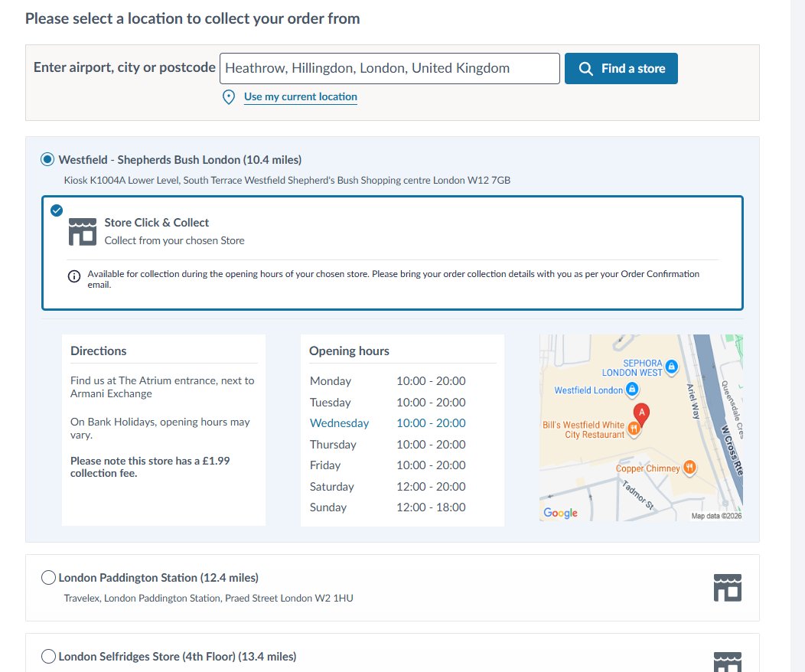This screenshot has width=805, height=672.
Task: Click the red A marker on the map
Action: [x=641, y=414]
